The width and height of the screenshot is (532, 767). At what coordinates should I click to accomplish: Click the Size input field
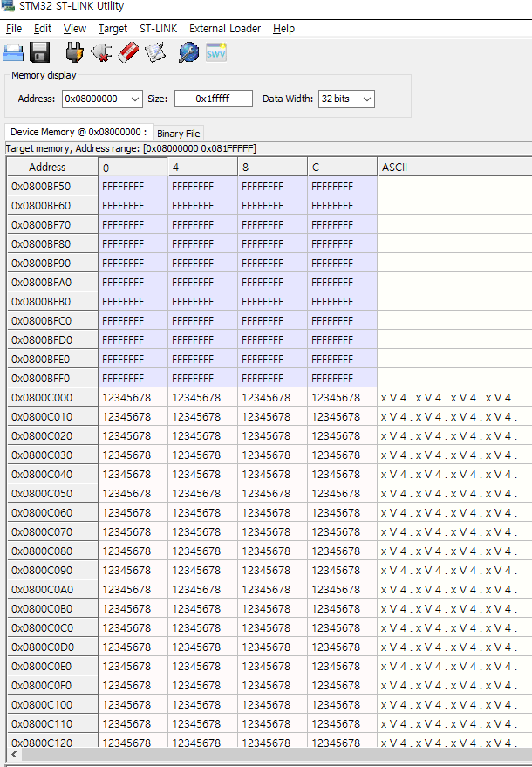[x=213, y=99]
